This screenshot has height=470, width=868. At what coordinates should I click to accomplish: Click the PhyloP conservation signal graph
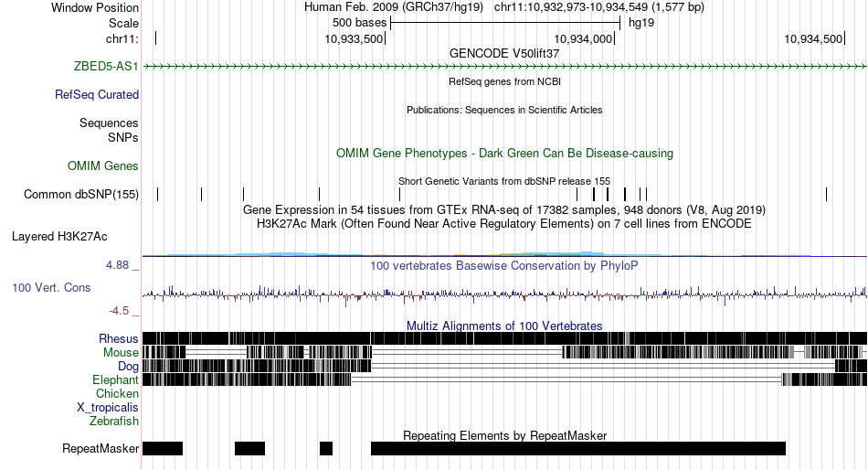[x=504, y=294]
